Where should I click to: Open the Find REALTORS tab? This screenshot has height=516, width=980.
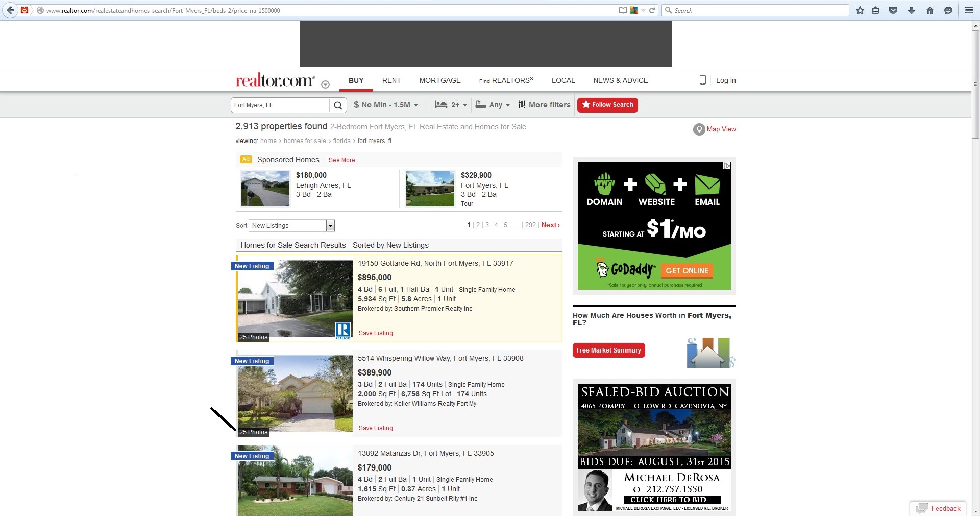click(506, 80)
